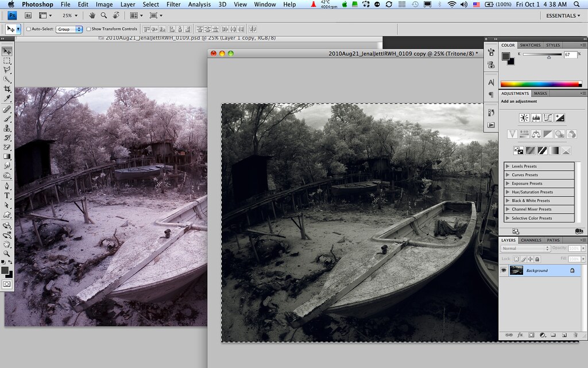Open the Filter menu
The image size is (588, 368).
pos(173,5)
